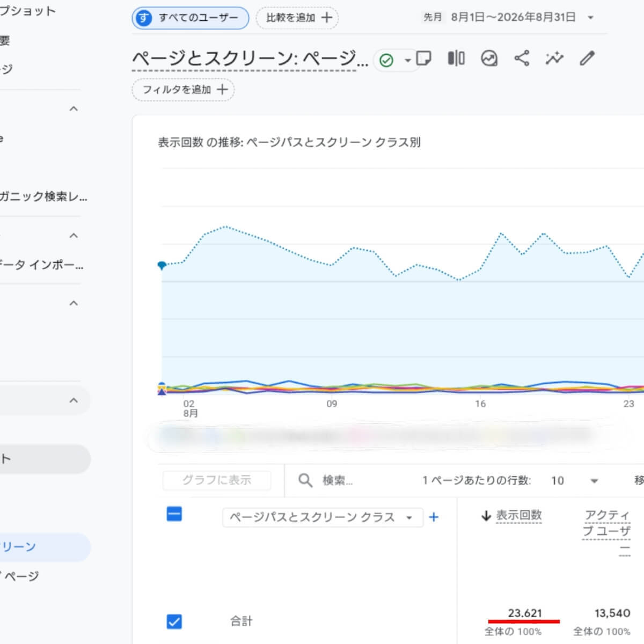Share this report via share icon
This screenshot has height=644, width=644.
(x=522, y=58)
